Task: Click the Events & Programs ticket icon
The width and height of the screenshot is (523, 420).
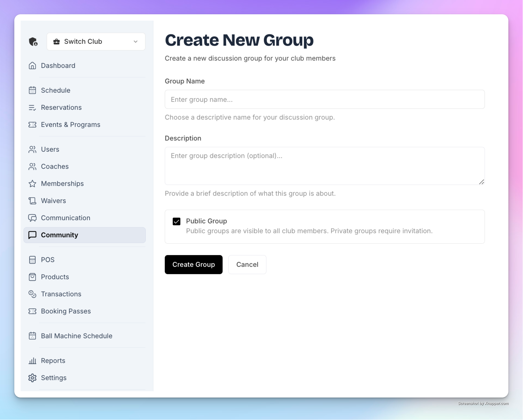Action: point(32,125)
